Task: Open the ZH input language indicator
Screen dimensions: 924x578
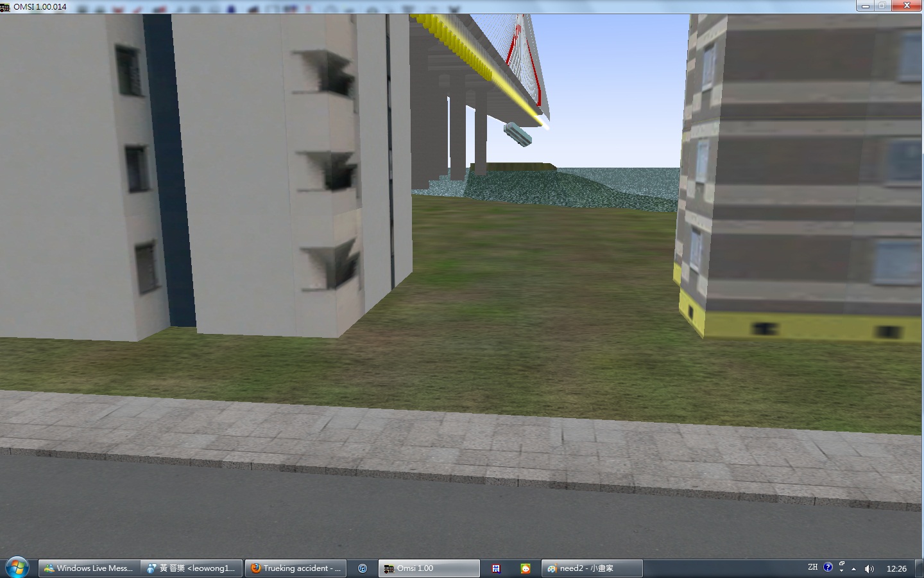Action: pyautogui.click(x=812, y=567)
